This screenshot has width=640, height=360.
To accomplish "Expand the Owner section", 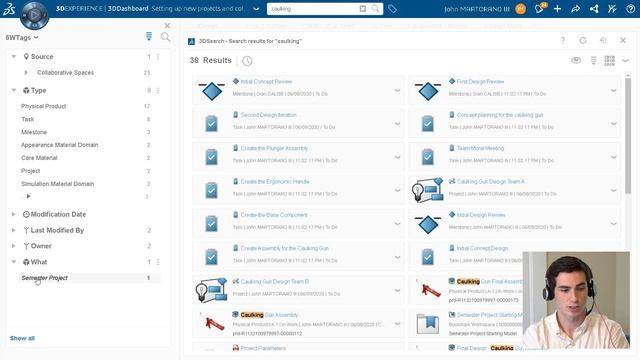I will click(x=13, y=246).
